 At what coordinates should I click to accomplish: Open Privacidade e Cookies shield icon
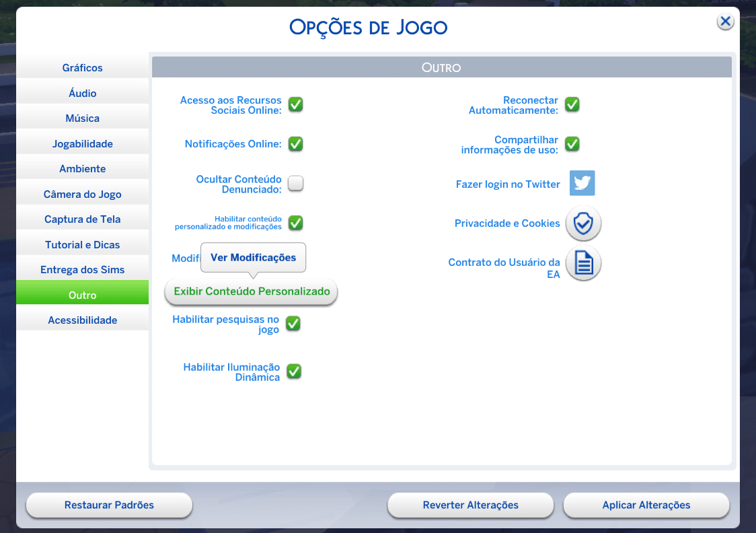pyautogui.click(x=582, y=223)
